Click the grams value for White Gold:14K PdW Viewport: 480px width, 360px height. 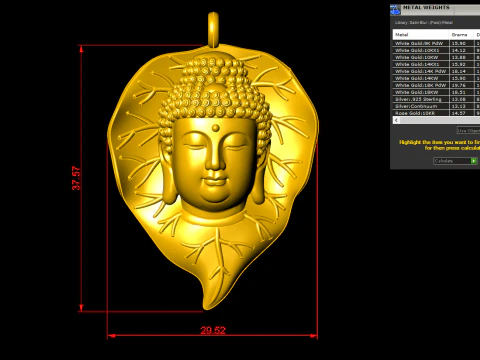point(459,71)
